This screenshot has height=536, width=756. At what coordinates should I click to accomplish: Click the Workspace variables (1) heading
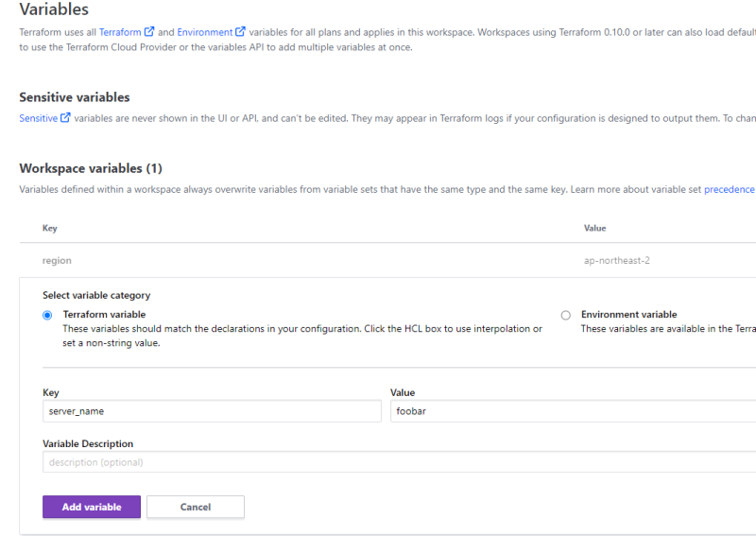point(91,168)
